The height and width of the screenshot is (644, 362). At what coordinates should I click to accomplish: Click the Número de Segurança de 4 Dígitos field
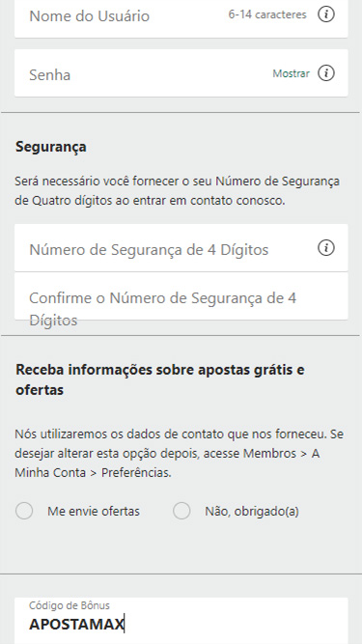(x=181, y=248)
